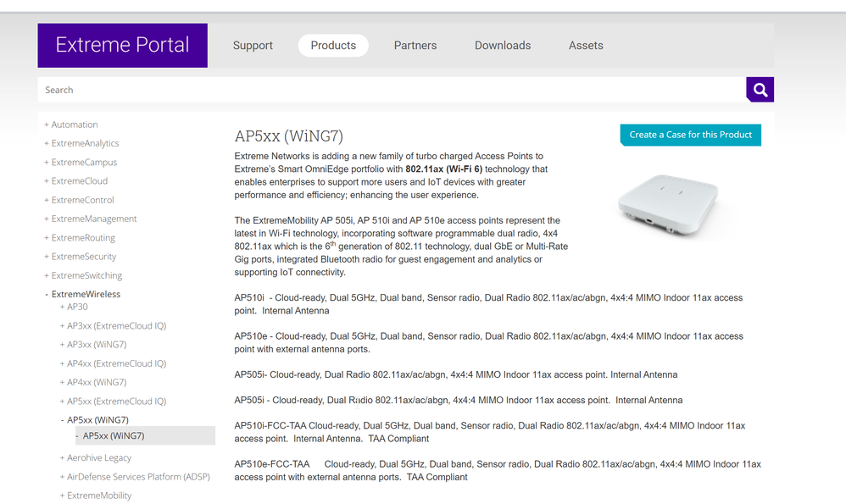
Task: Open AP4xx (WiNG7) in sidebar
Action: (x=93, y=382)
